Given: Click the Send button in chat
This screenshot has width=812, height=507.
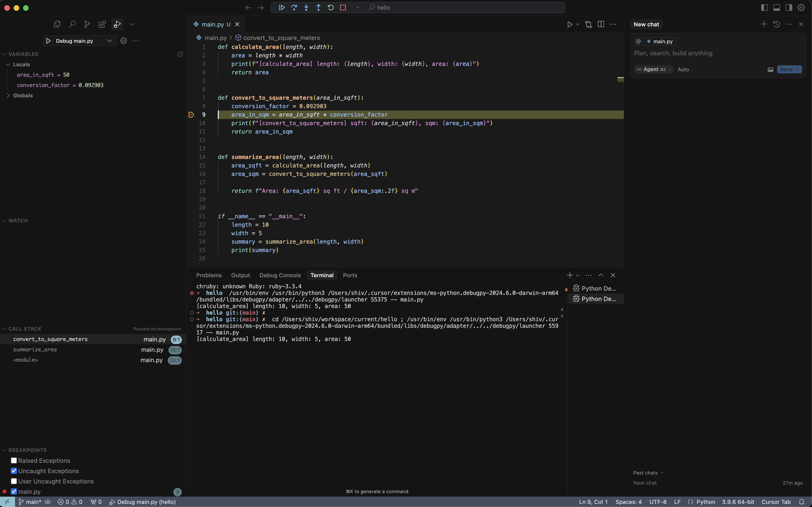Looking at the screenshot, I should tap(789, 69).
